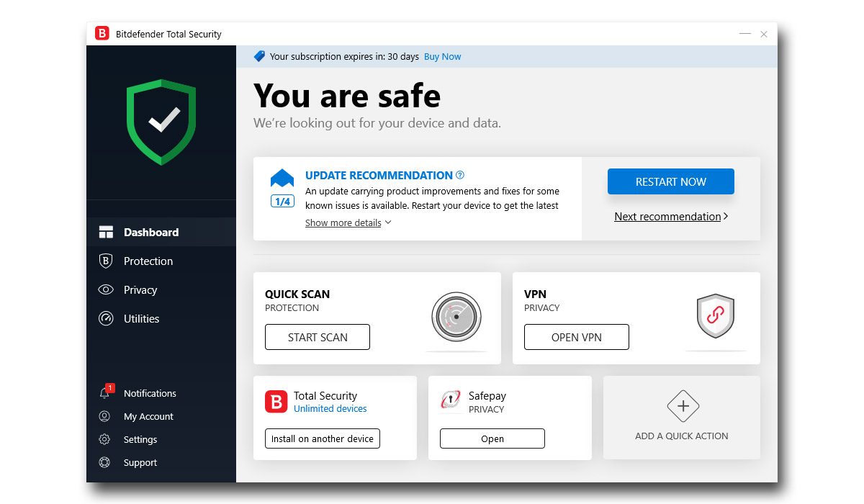Click the Safepay icon
This screenshot has height=504, width=864.
click(x=451, y=401)
